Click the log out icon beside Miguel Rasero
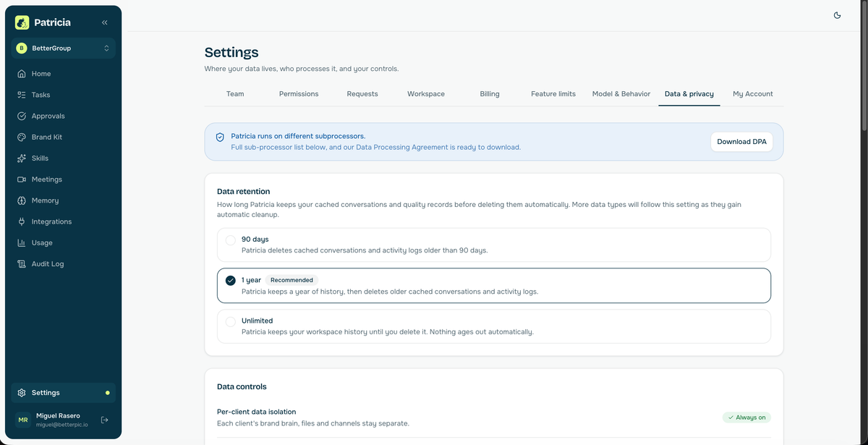This screenshot has height=445, width=868. tap(104, 420)
